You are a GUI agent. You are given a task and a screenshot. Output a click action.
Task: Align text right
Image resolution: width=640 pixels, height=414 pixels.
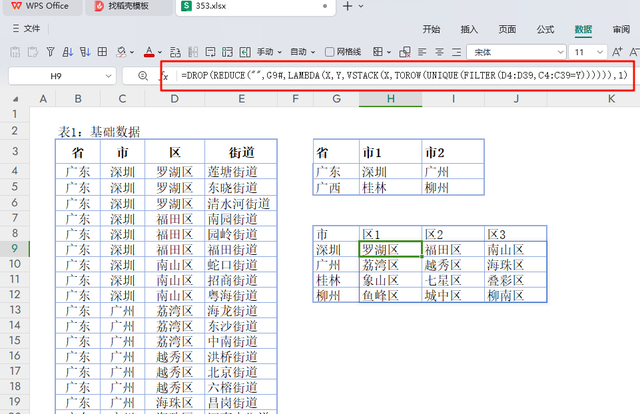click(456, 52)
